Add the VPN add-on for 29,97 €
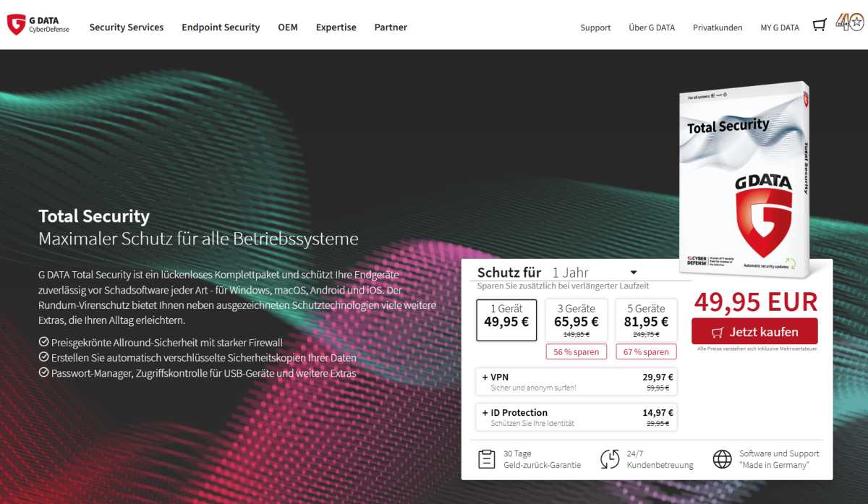This screenshot has width=868, height=504. point(576,382)
